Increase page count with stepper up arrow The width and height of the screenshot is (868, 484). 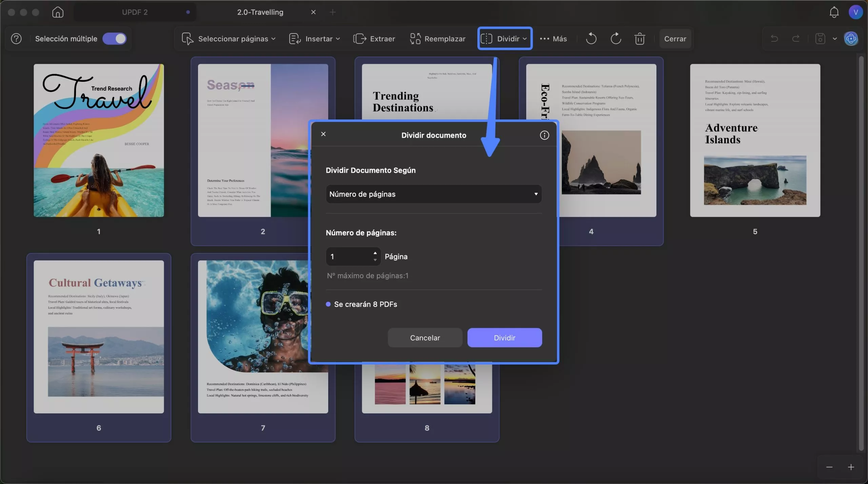pos(375,253)
